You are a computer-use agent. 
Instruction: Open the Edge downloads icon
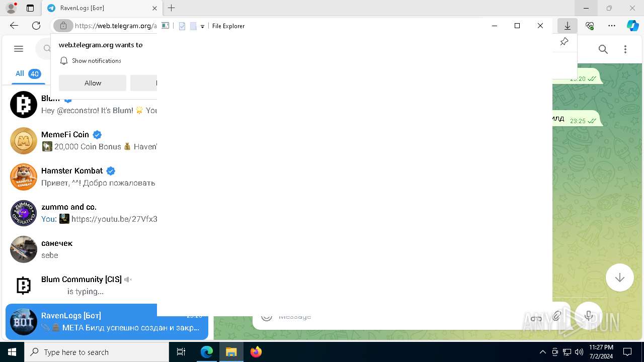tap(567, 26)
